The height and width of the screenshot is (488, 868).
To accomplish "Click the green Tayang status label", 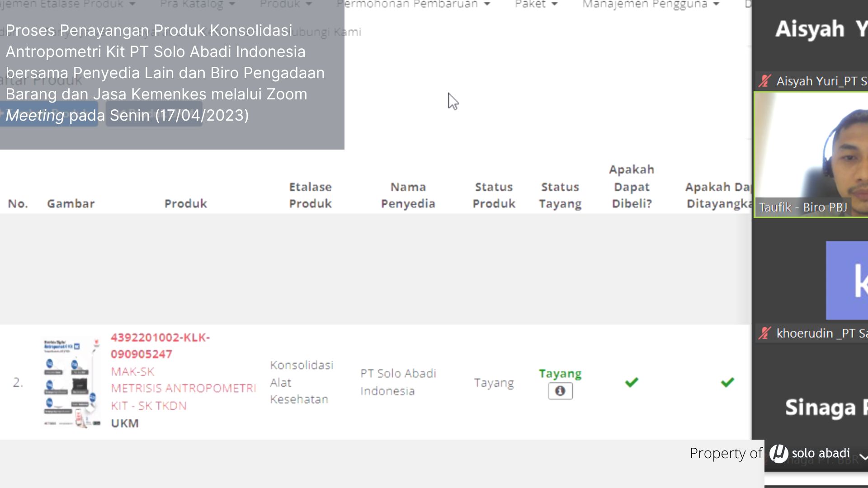I will point(560,374).
